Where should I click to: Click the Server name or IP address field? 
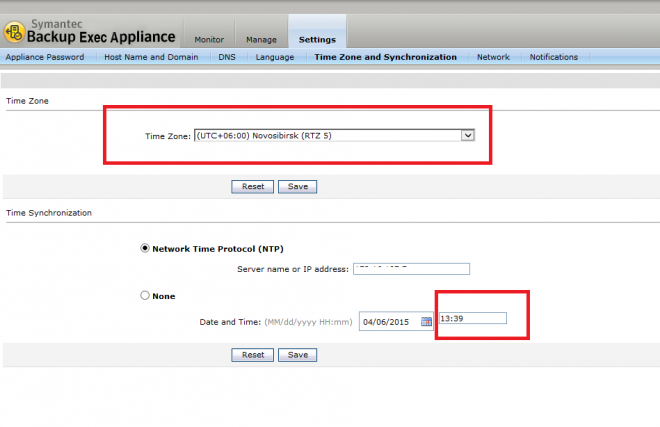pos(411,269)
